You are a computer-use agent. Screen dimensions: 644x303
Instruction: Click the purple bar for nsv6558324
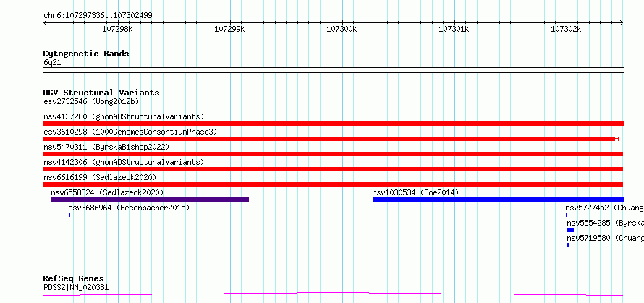click(x=150, y=200)
